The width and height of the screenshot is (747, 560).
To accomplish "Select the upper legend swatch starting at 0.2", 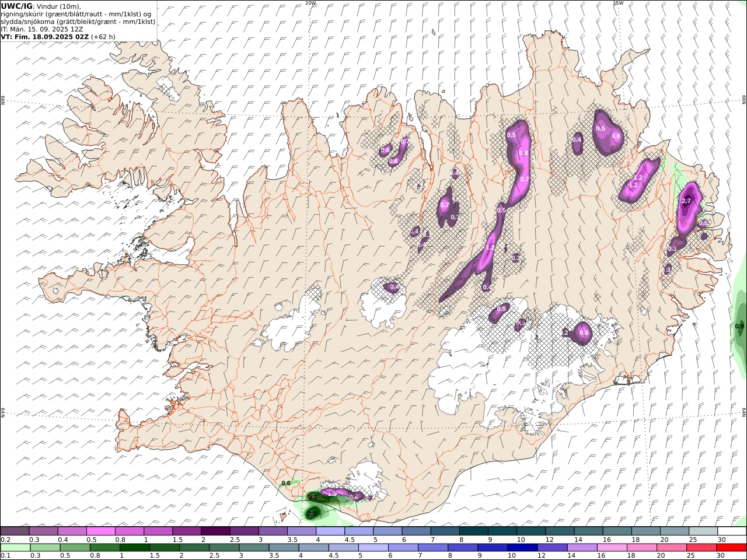I will tap(15, 531).
